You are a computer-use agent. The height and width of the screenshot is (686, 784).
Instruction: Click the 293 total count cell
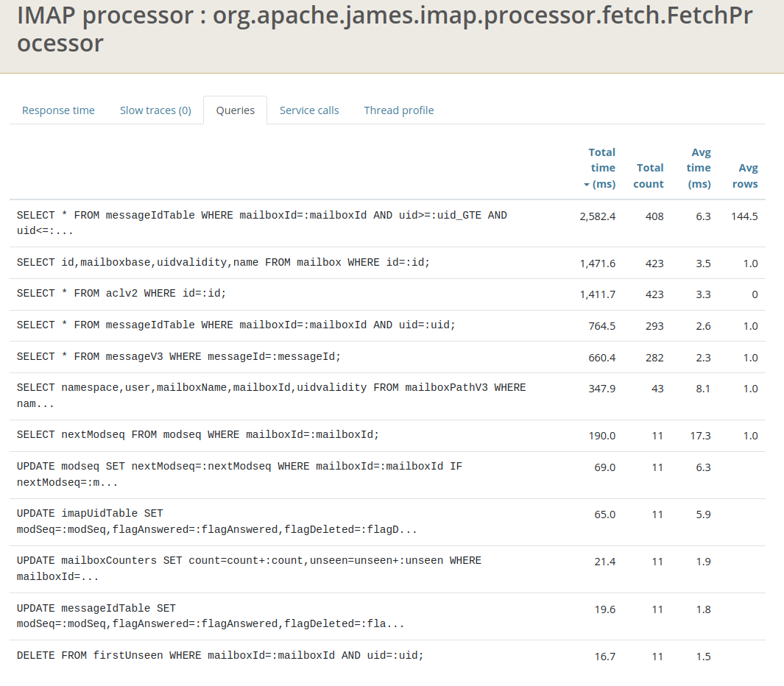654,326
